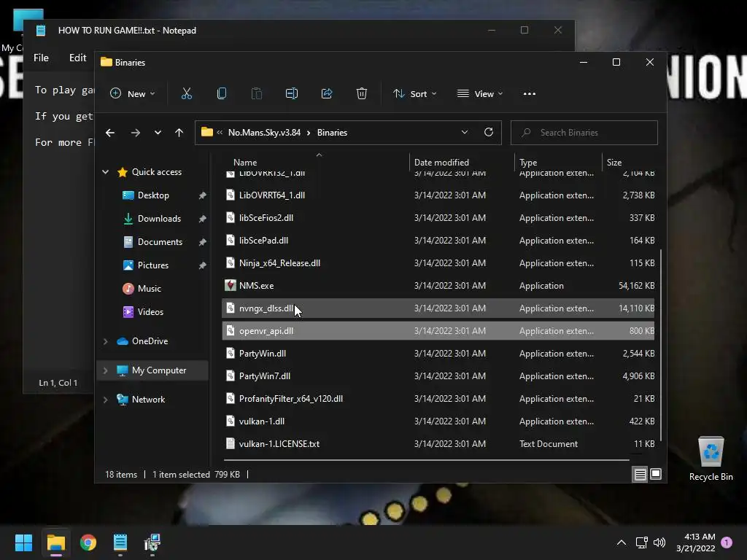This screenshot has height=560, width=747.
Task: Open the Windows Start button
Action: point(23,542)
